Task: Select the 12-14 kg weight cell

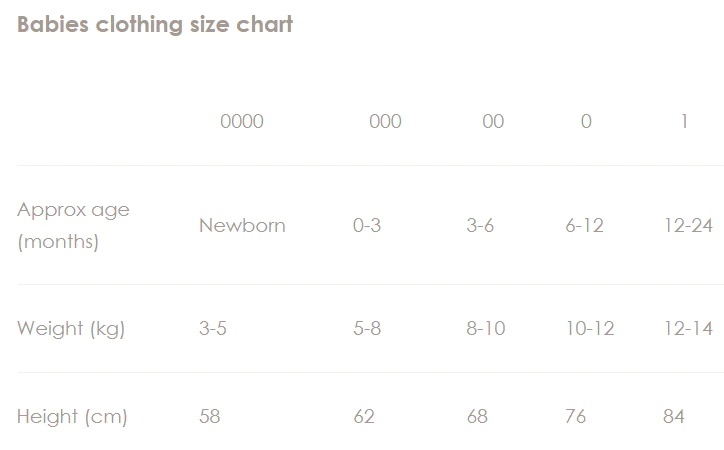Action: [688, 329]
